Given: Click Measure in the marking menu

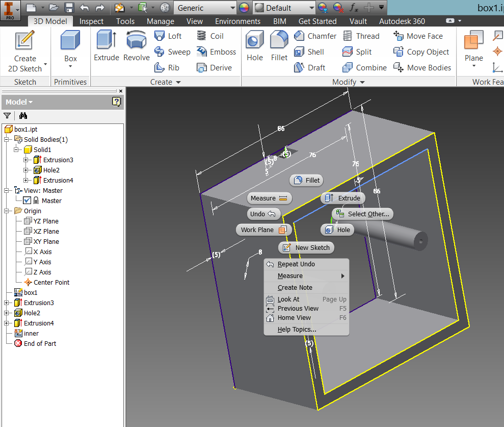Looking at the screenshot, I should point(269,198).
